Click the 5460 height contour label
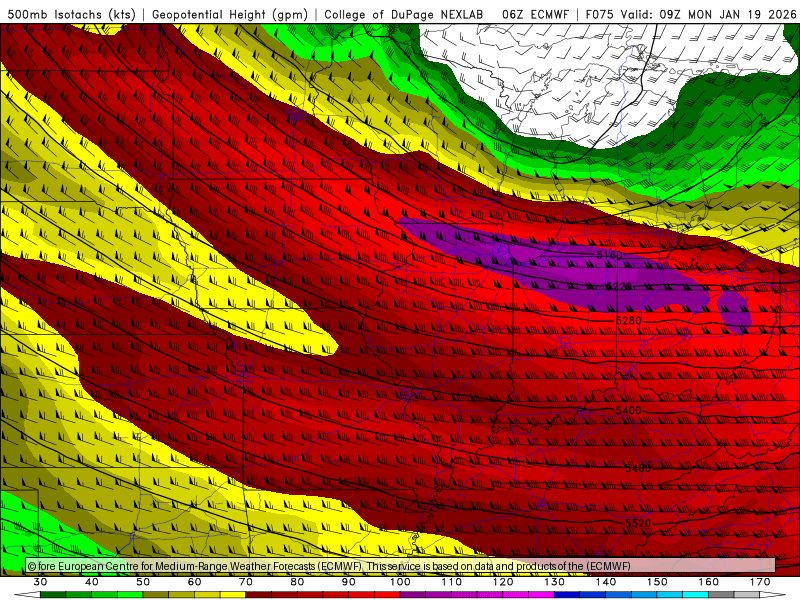Image resolution: width=800 pixels, height=600 pixels. pyautogui.click(x=638, y=467)
